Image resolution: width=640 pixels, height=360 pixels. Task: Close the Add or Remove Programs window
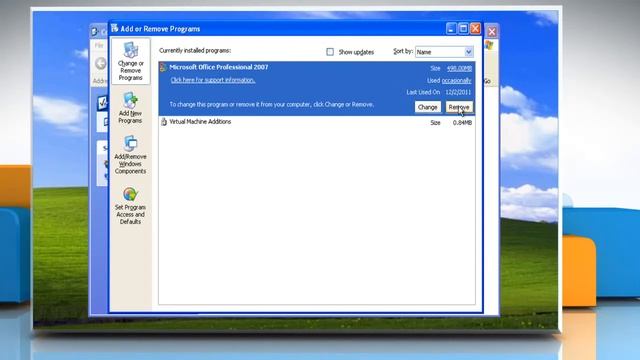[x=476, y=29]
